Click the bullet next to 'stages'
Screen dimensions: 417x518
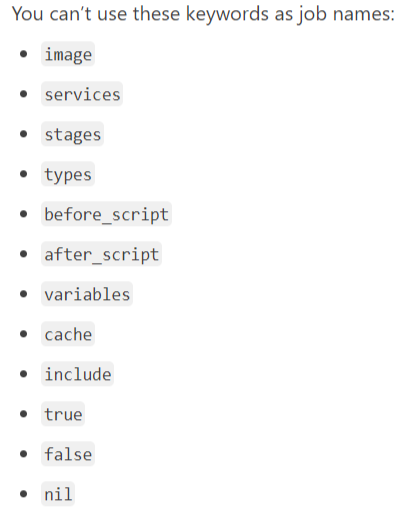[23, 134]
